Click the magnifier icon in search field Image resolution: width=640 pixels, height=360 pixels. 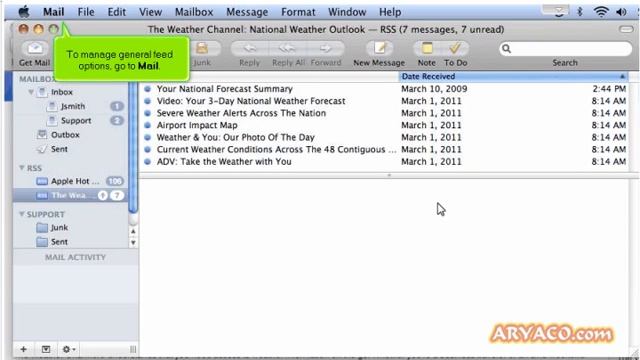pos(506,49)
